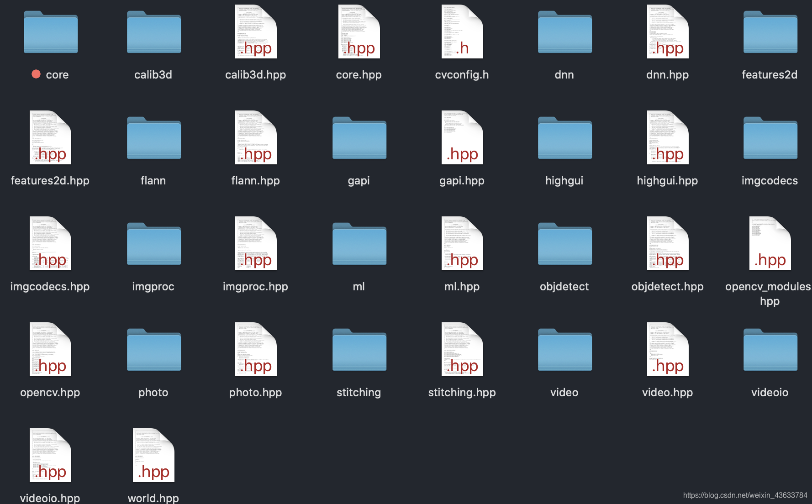Click the calib3d.hpp file icon
Viewport: 812px width, 504px height.
coord(256,31)
